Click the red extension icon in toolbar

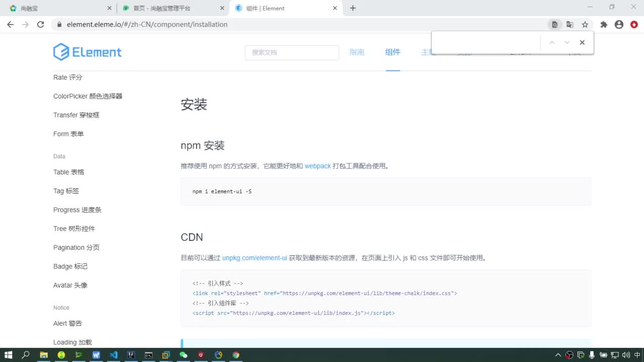click(634, 24)
